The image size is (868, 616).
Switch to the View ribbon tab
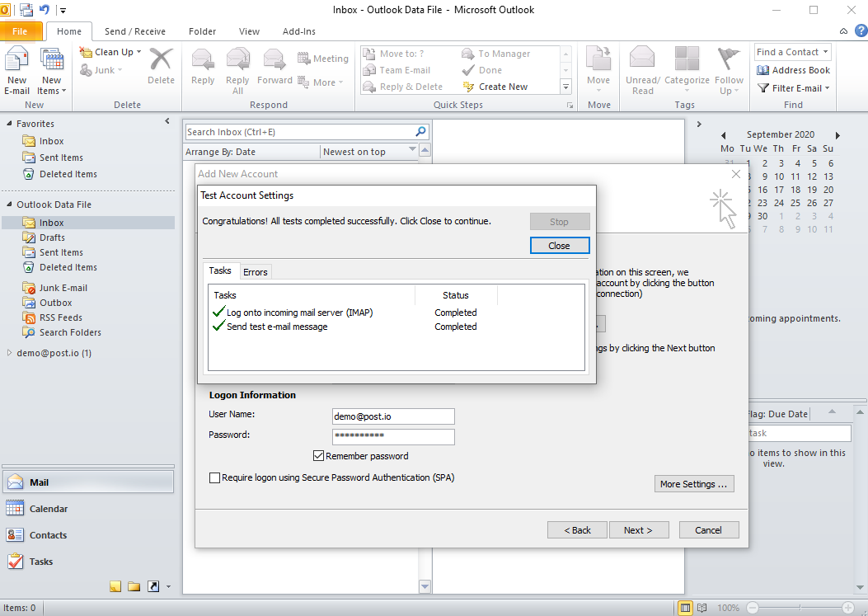249,31
